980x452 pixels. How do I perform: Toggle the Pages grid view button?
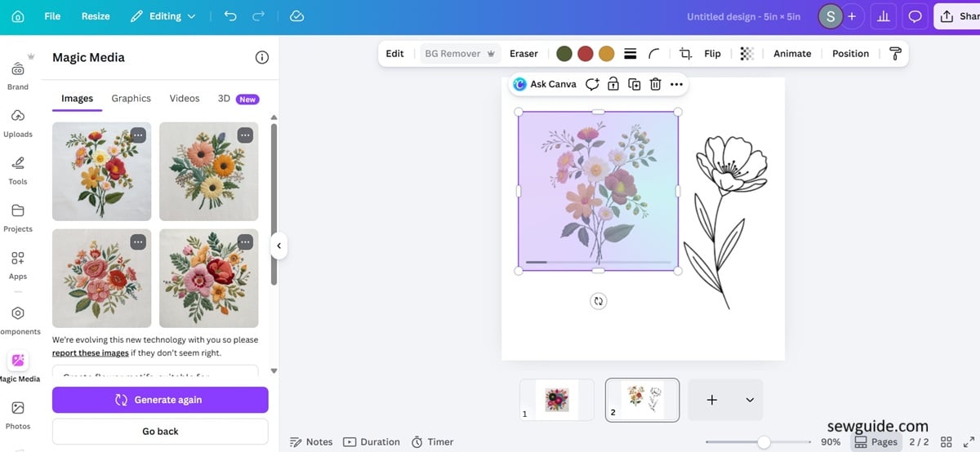pos(876,441)
